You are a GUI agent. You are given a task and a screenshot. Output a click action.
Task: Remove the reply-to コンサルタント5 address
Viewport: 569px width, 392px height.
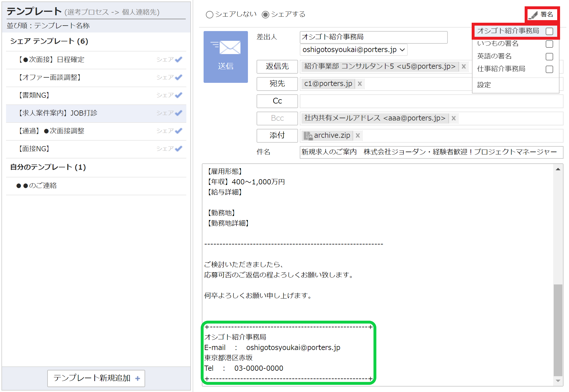(x=464, y=66)
